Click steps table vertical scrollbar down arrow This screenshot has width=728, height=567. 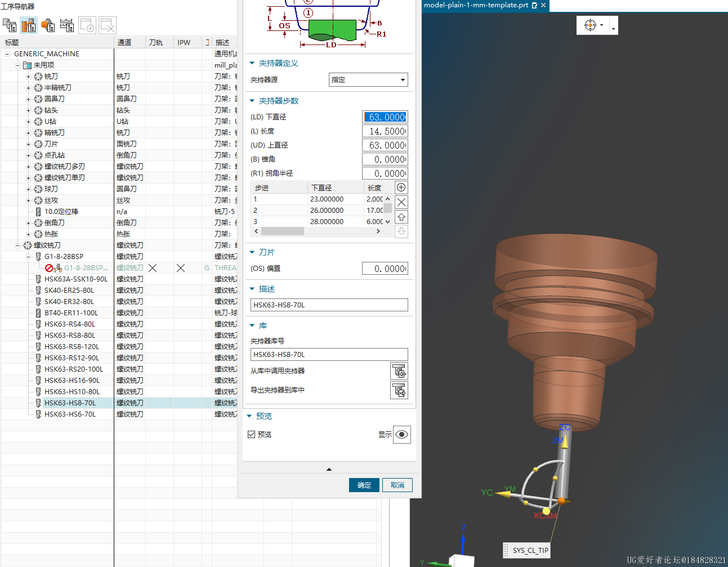point(387,222)
